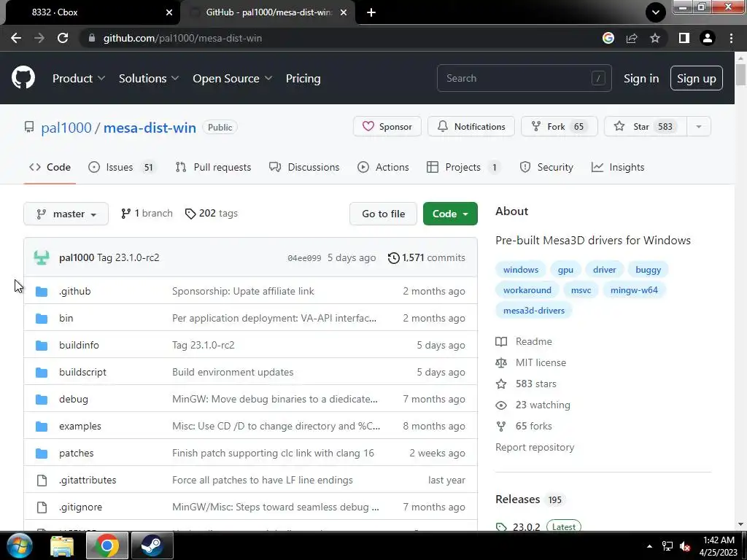Click inside the GitHub search field
The image size is (747, 560).
click(524, 78)
